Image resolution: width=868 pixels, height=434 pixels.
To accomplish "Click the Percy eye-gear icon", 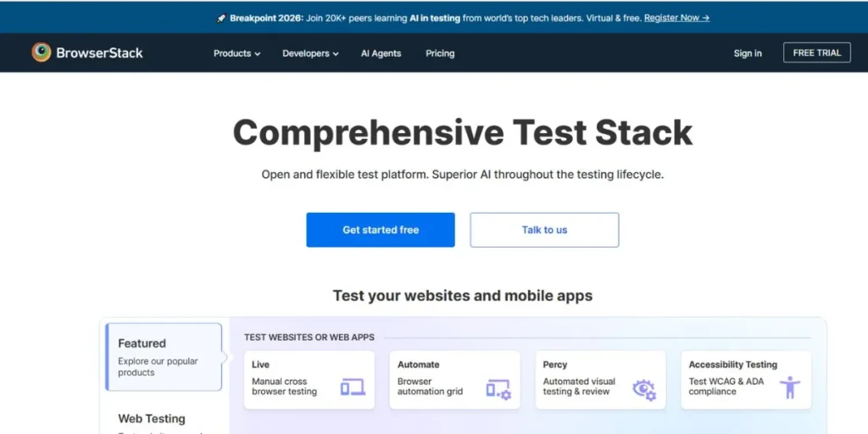I will coord(644,390).
